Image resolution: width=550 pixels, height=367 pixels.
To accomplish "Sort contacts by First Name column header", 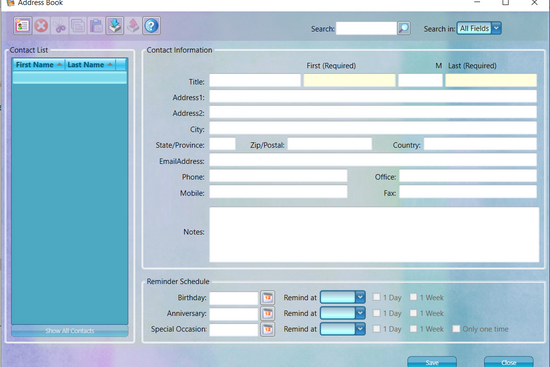I will pos(39,65).
